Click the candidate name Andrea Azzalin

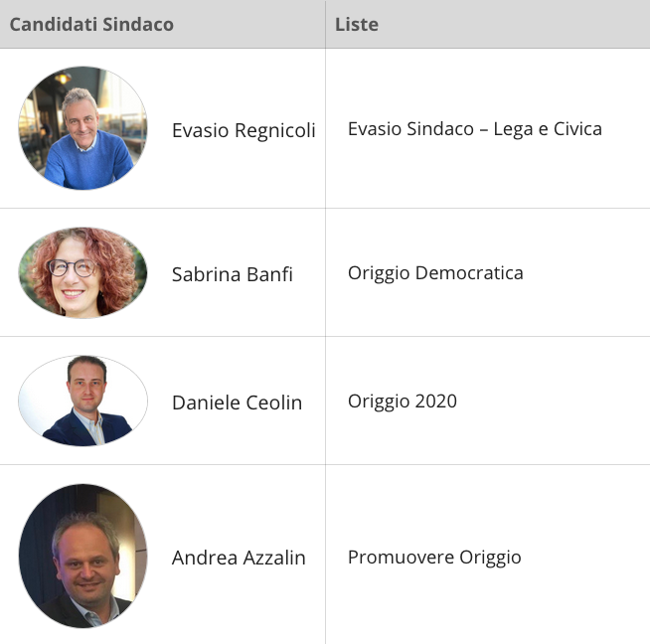click(239, 558)
